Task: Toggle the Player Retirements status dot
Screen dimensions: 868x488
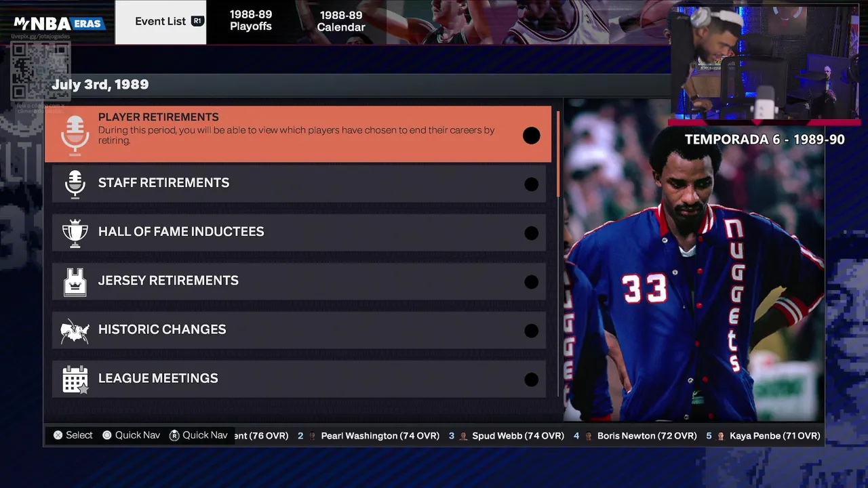Action: 532,136
